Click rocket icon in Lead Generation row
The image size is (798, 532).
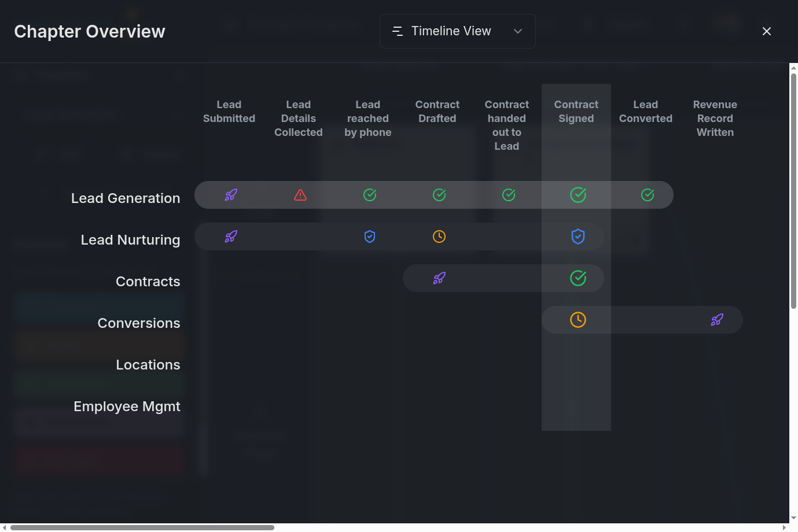[x=231, y=195]
